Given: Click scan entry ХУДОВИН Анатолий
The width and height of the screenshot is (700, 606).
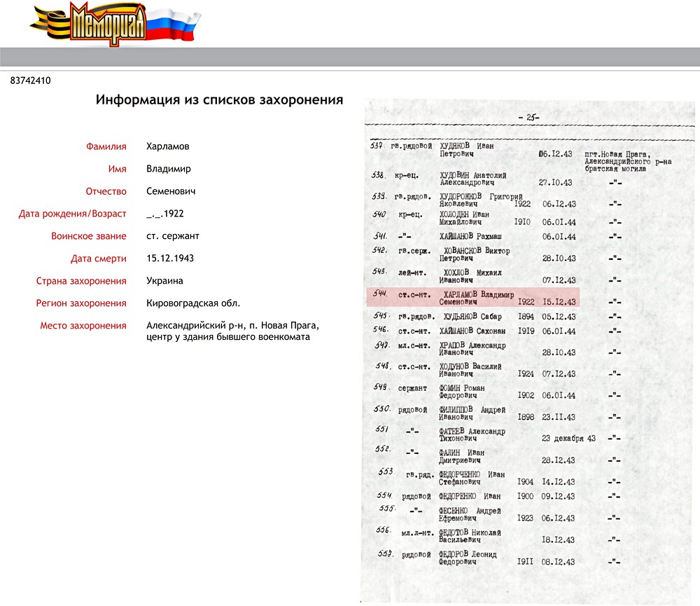Looking at the screenshot, I should point(472,179).
